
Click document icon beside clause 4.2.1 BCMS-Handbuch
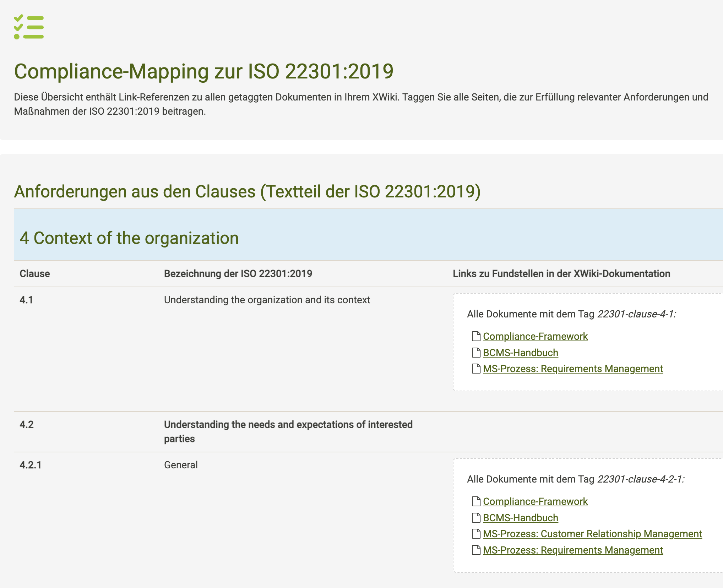pyautogui.click(x=476, y=517)
